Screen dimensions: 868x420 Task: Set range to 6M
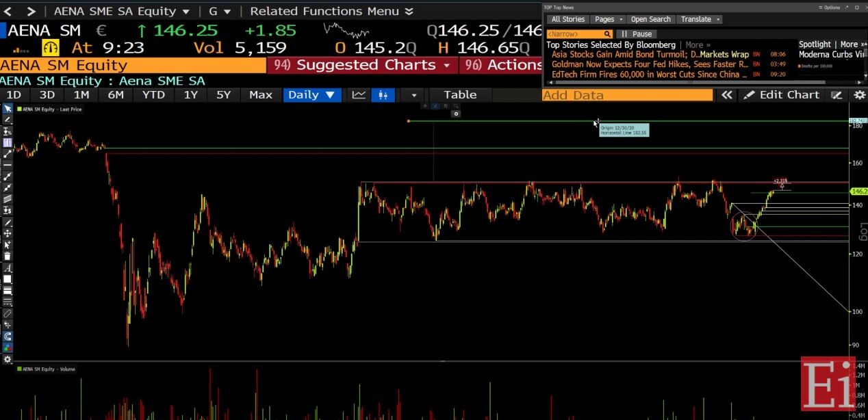click(116, 95)
